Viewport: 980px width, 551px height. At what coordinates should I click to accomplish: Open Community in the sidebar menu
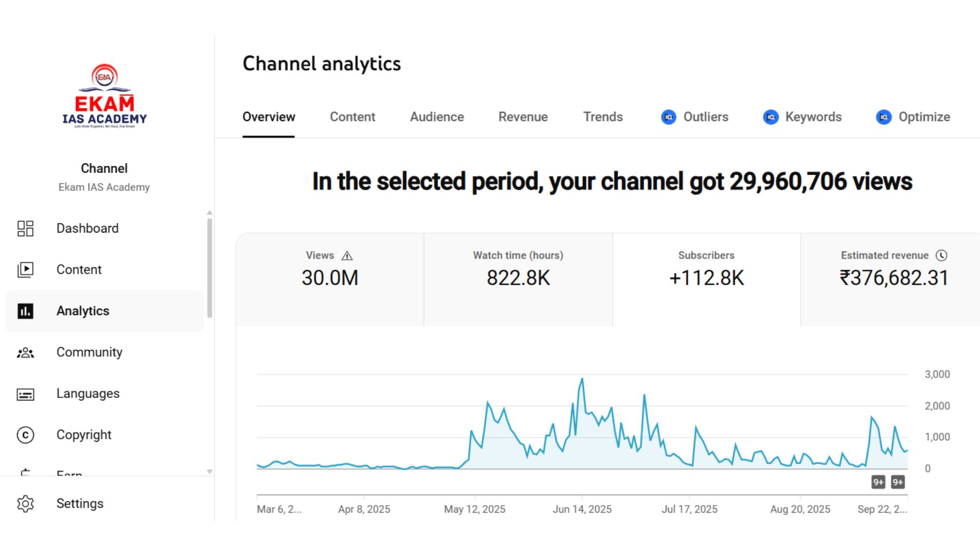point(104,353)
